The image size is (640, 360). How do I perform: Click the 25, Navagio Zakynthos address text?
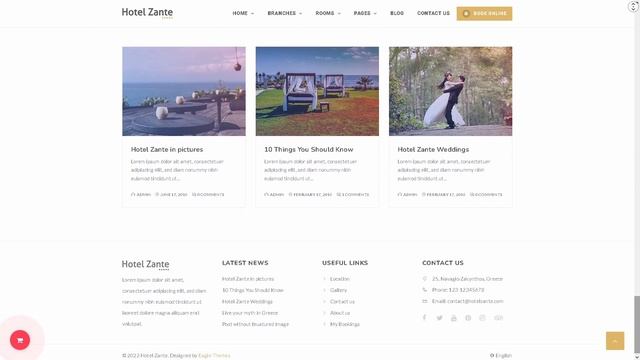click(467, 279)
